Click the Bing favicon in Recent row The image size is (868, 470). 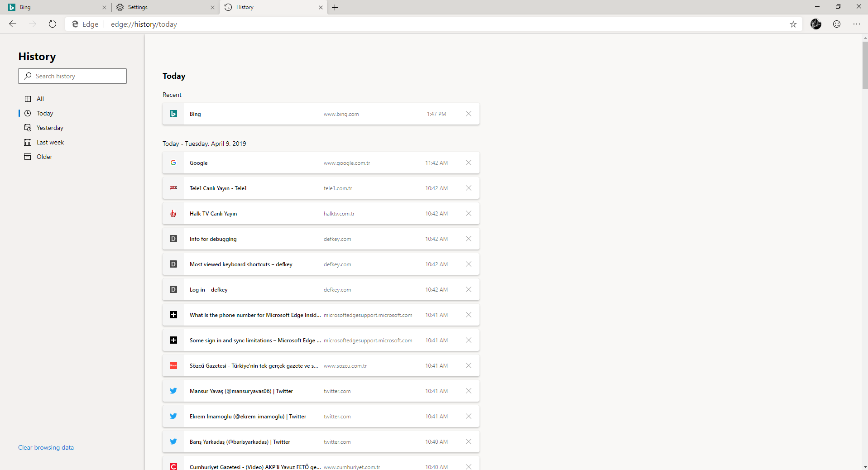(173, 114)
